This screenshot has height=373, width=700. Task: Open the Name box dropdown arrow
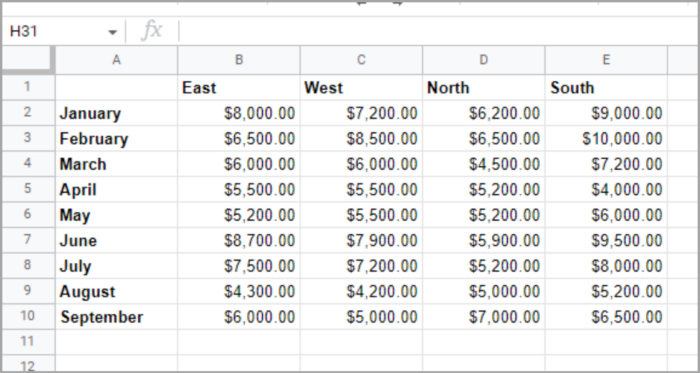(112, 32)
